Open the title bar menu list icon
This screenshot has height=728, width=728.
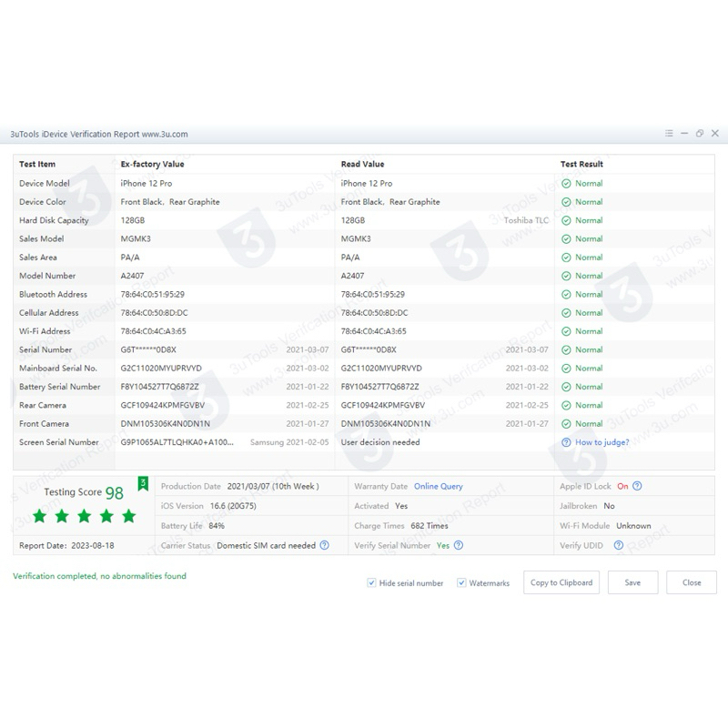tap(670, 134)
